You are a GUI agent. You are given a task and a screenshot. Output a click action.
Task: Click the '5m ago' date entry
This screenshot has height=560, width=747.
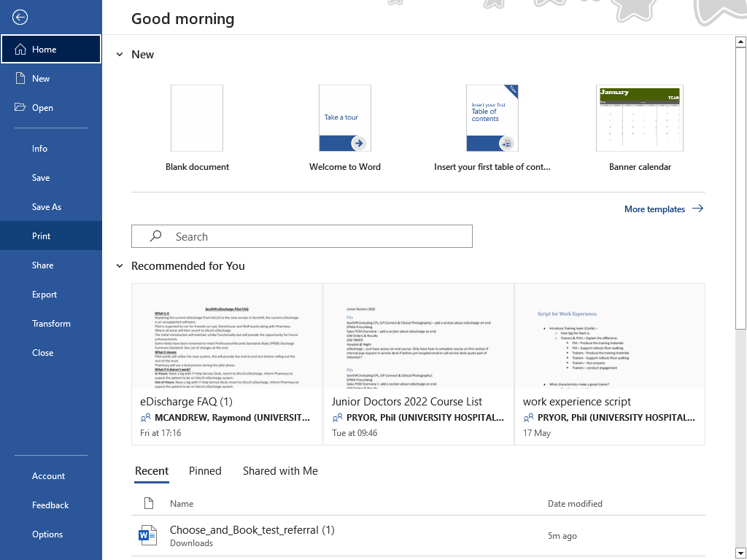[x=562, y=536]
